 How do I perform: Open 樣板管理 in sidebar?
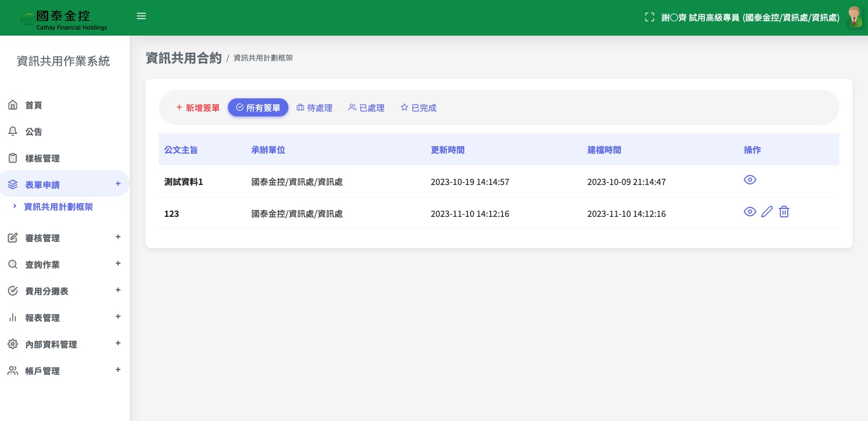pos(42,158)
